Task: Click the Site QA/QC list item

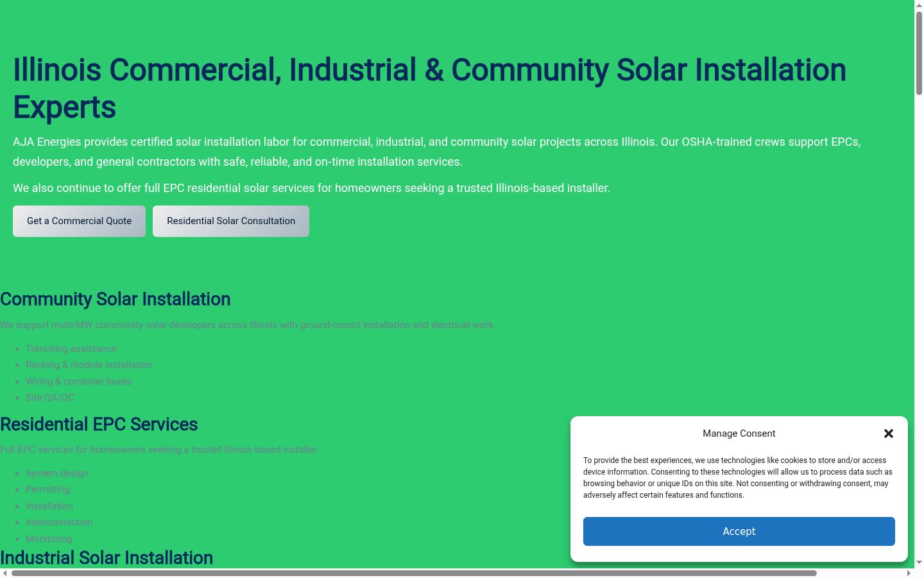Action: (49, 398)
